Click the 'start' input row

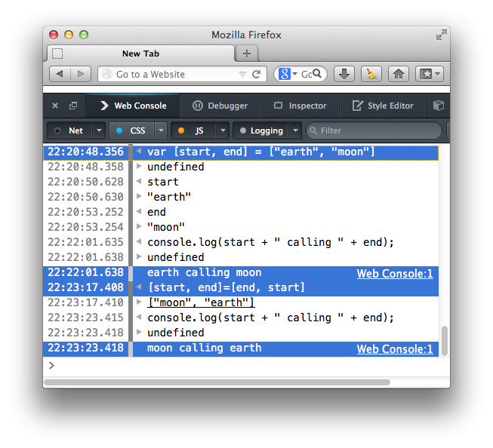pos(241,182)
